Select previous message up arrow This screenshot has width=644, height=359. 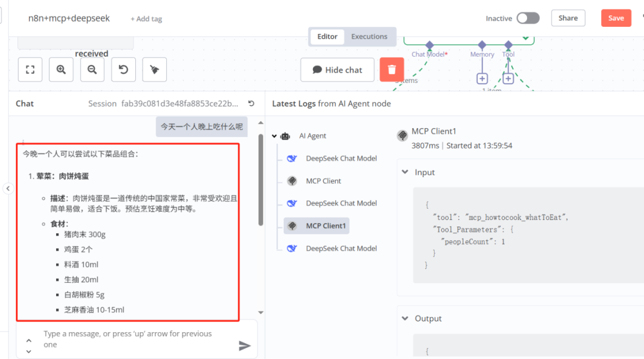[29, 341]
